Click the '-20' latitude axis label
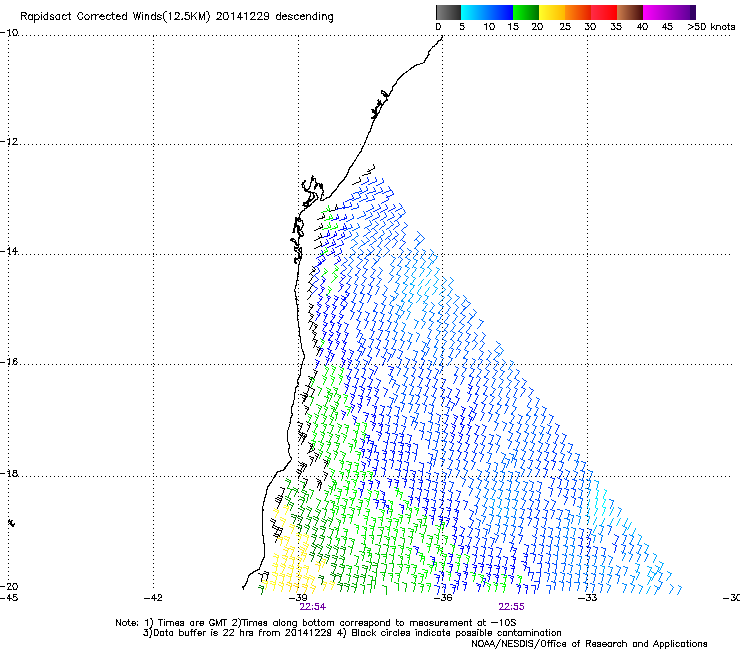The height and width of the screenshot is (650, 740). click(x=9, y=586)
